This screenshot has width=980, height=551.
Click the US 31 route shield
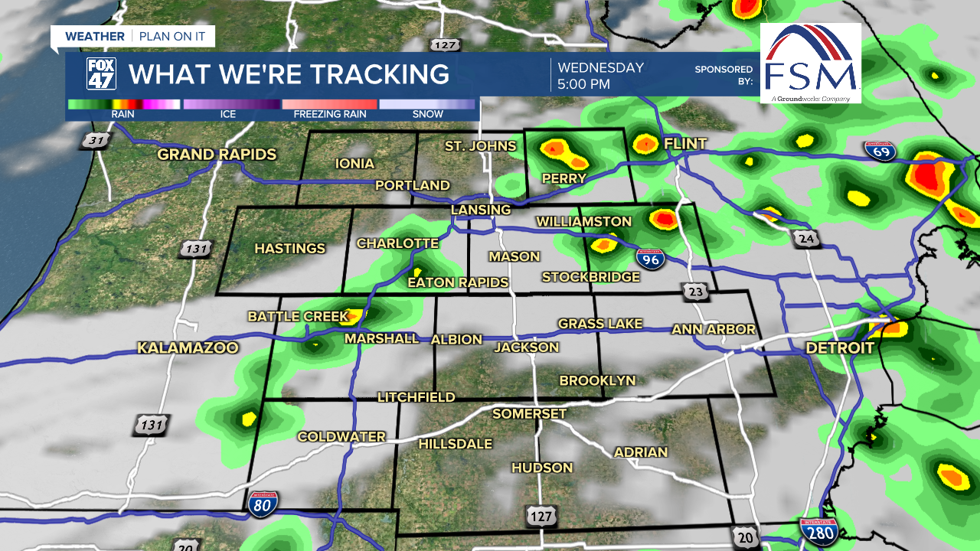click(x=96, y=140)
